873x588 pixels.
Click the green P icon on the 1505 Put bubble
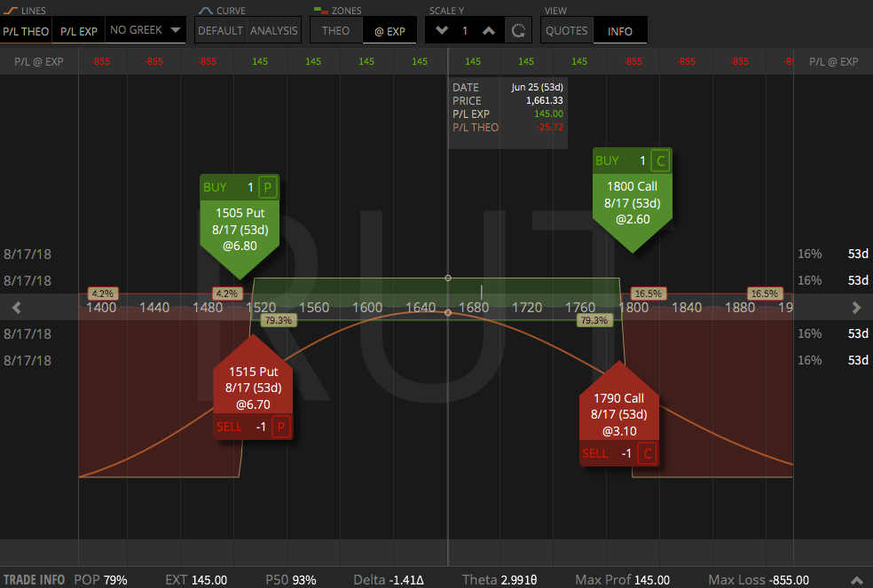(x=269, y=187)
